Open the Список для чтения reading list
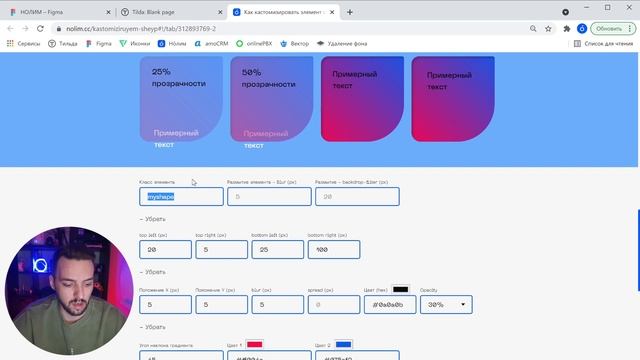Image resolution: width=640 pixels, height=360 pixels. [604, 43]
